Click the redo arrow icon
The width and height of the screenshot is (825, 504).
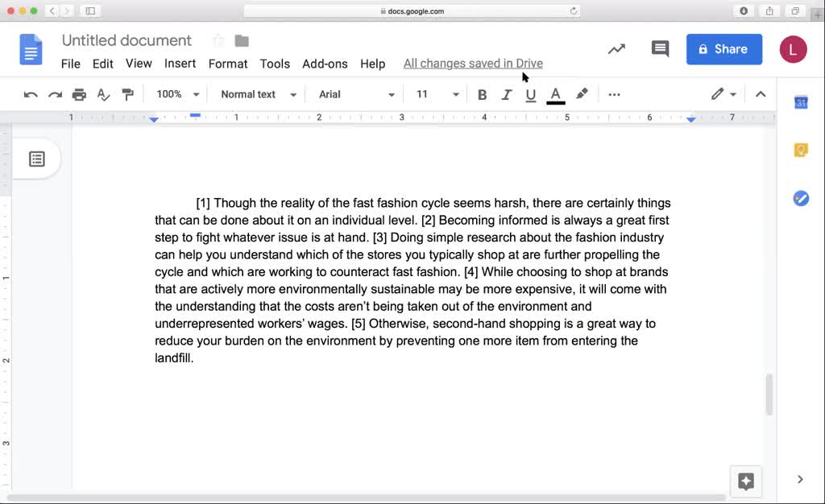[55, 94]
